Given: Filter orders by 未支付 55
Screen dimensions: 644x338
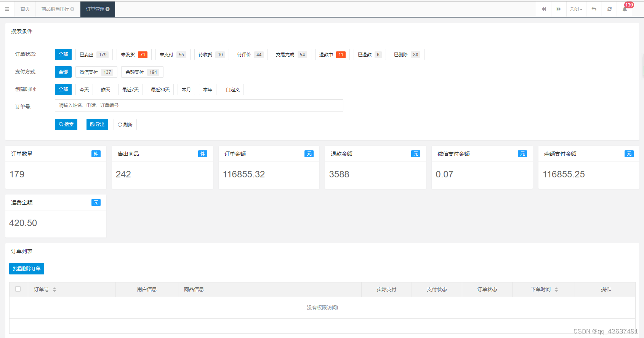Looking at the screenshot, I should click(x=173, y=54).
